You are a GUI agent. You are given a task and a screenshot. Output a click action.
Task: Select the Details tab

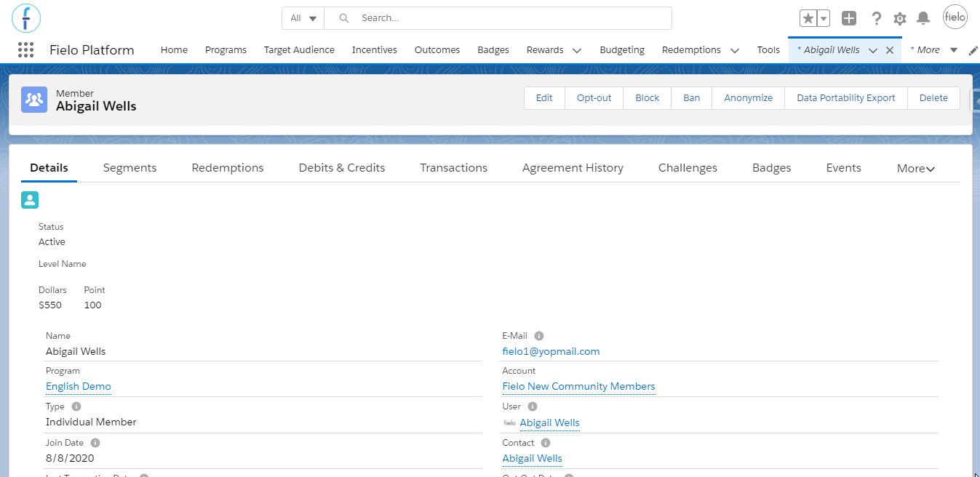point(49,168)
